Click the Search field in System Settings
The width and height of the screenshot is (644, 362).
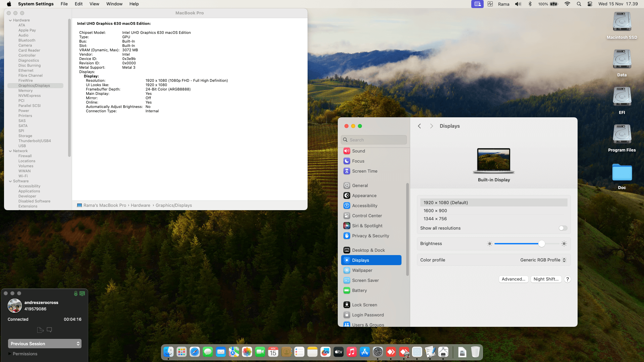tap(374, 140)
